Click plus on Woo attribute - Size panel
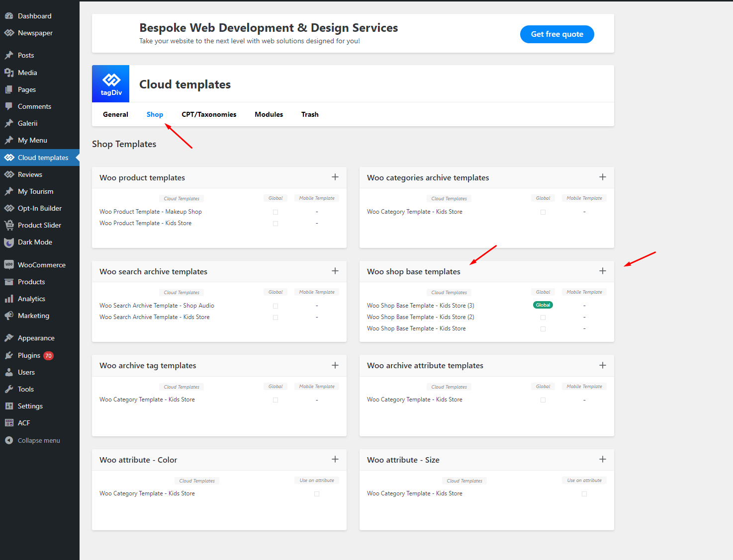Viewport: 733px width, 560px height. coord(603,459)
